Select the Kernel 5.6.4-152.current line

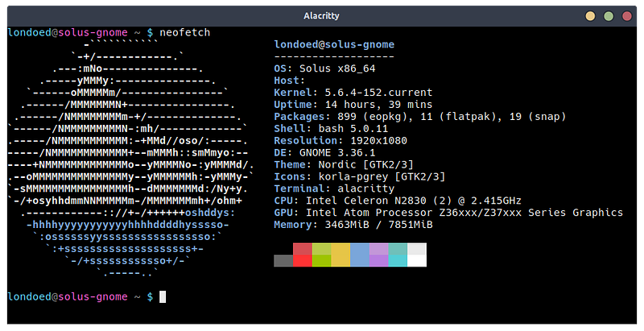pyautogui.click(x=353, y=93)
